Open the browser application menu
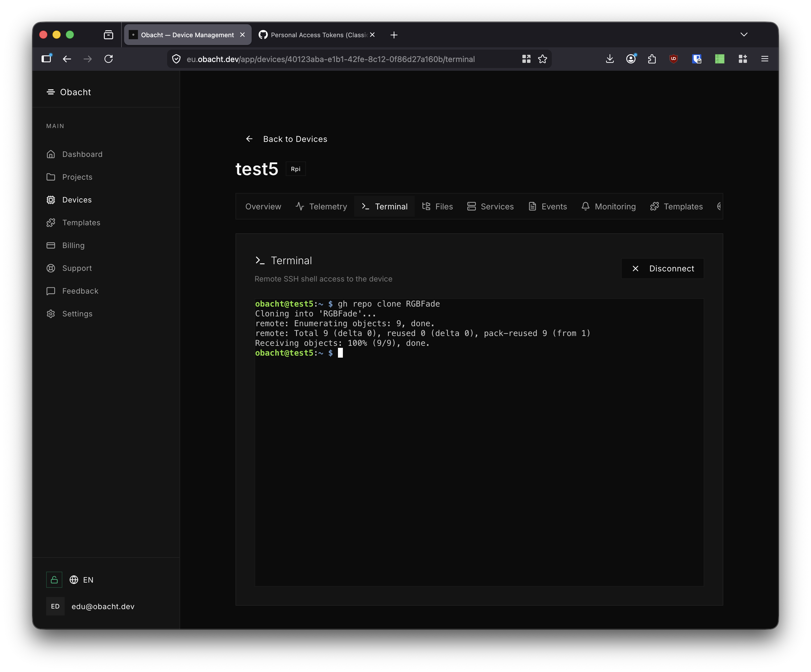 [765, 59]
